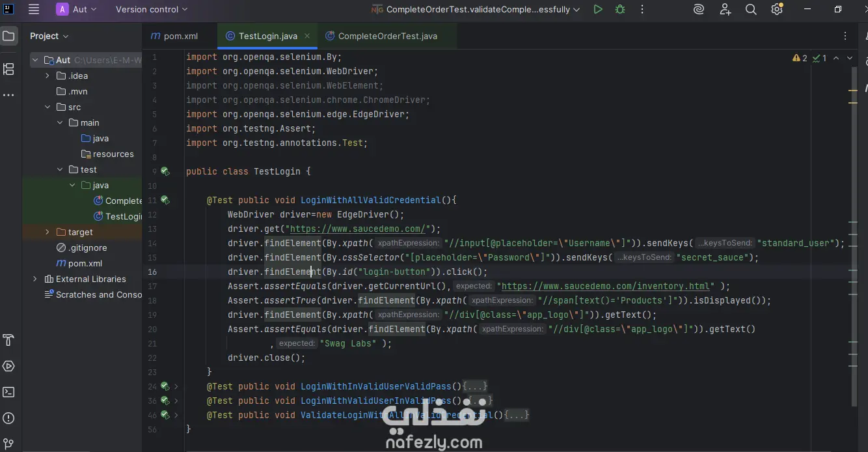Image resolution: width=868 pixels, height=452 pixels.
Task: Open the Aut project dropdown
Action: click(x=77, y=9)
